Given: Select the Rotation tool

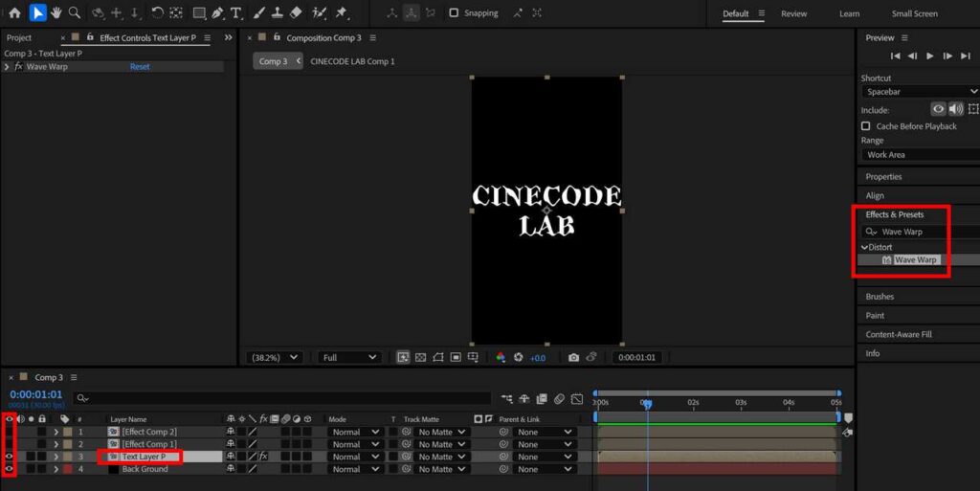Looking at the screenshot, I should coord(158,12).
